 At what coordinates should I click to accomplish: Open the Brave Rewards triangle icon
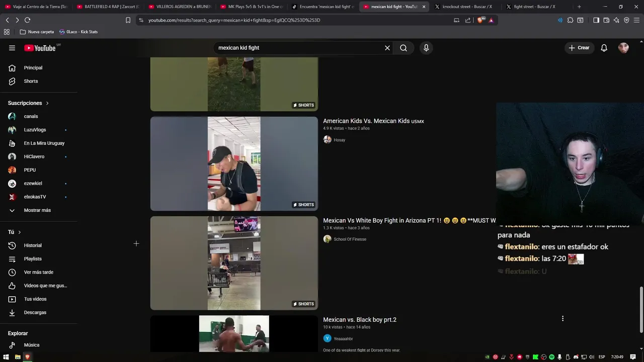click(491, 20)
